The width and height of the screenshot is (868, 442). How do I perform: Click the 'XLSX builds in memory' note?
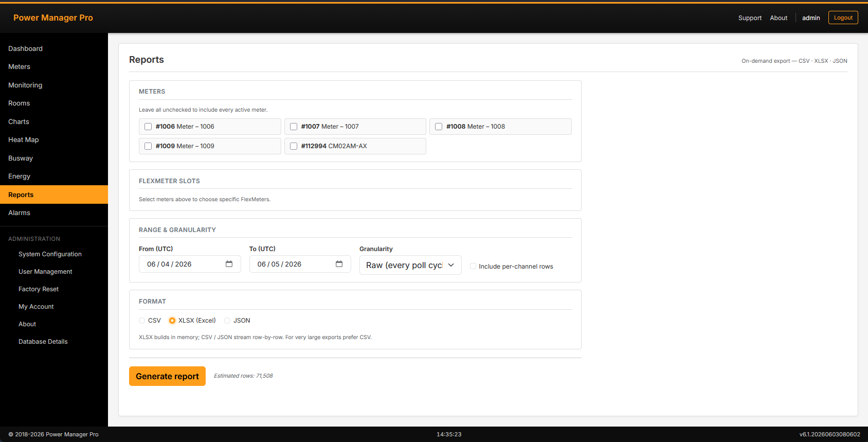(255, 338)
